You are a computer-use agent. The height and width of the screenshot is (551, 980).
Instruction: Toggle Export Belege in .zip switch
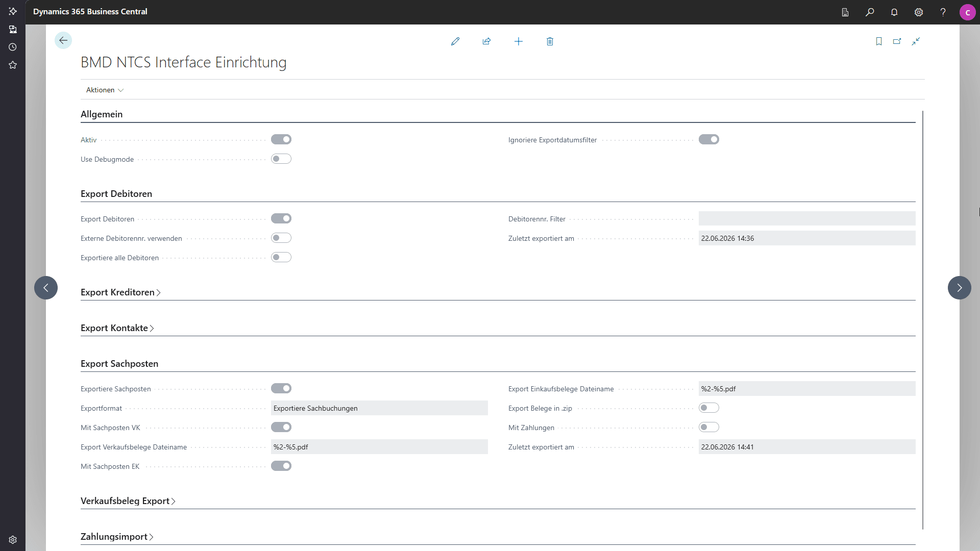[709, 408]
